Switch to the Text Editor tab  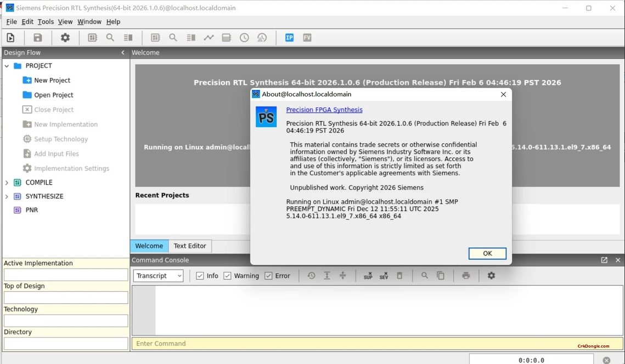pyautogui.click(x=190, y=246)
